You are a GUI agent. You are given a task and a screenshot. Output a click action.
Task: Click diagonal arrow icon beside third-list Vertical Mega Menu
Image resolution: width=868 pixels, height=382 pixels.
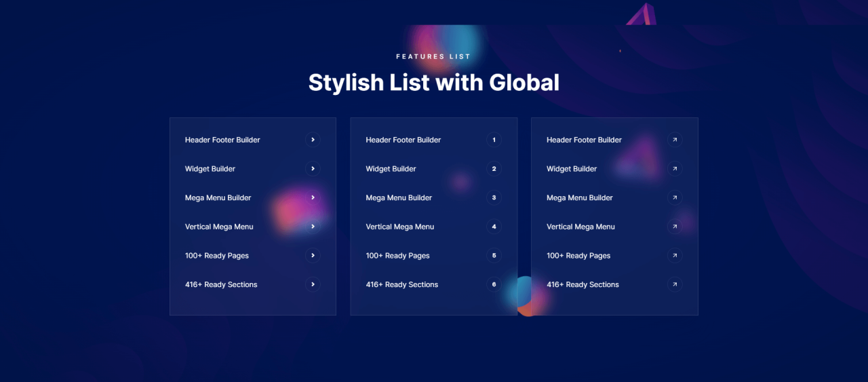pos(675,227)
